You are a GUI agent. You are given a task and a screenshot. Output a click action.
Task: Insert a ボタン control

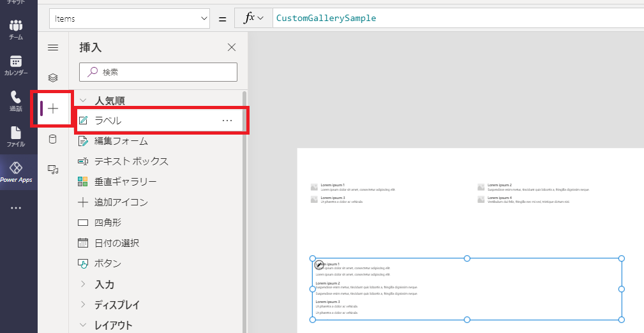click(x=100, y=263)
